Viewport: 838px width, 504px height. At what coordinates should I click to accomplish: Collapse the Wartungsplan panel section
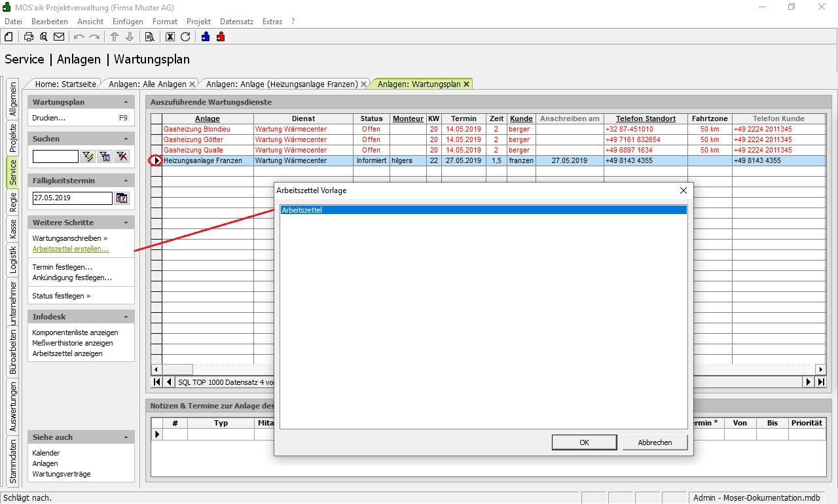pyautogui.click(x=126, y=102)
